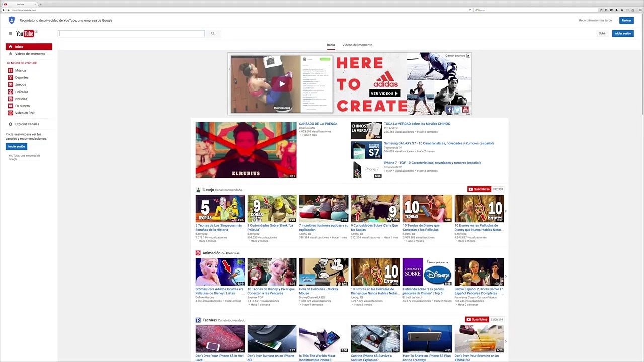Subscribe to TechRax channel

point(476,319)
